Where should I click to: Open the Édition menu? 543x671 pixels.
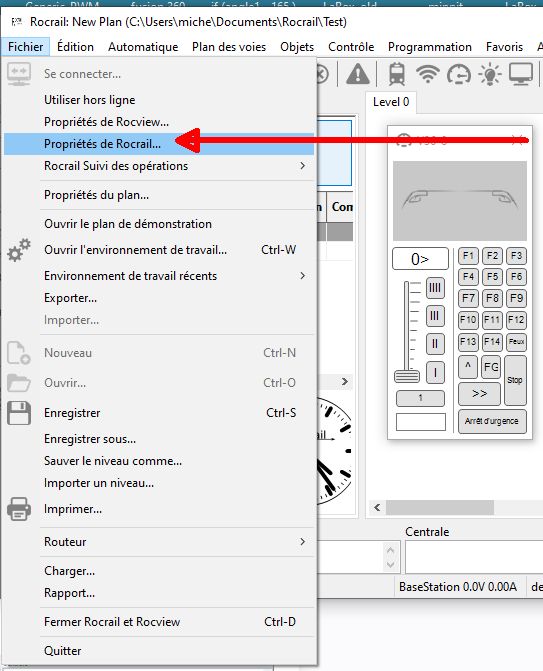tap(75, 47)
